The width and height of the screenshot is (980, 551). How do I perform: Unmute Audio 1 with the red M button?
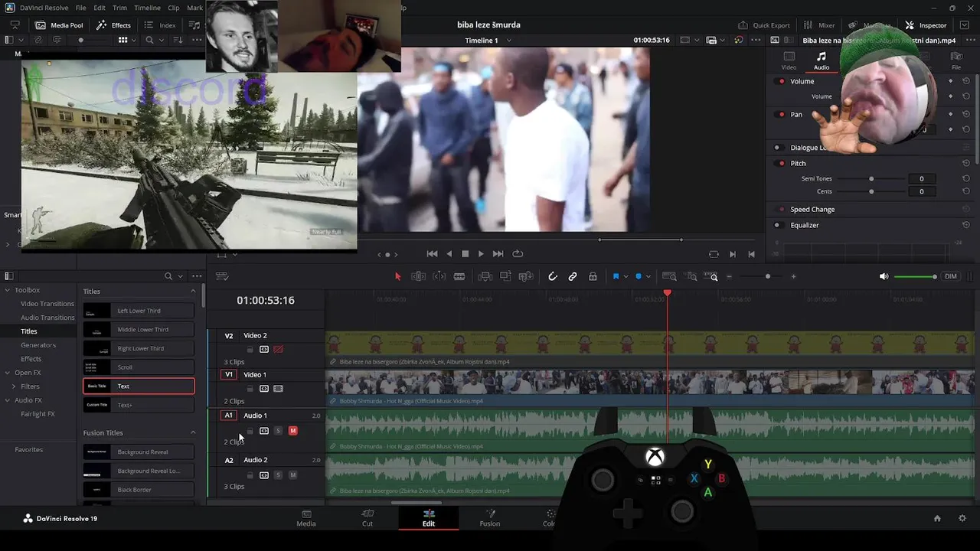292,431
